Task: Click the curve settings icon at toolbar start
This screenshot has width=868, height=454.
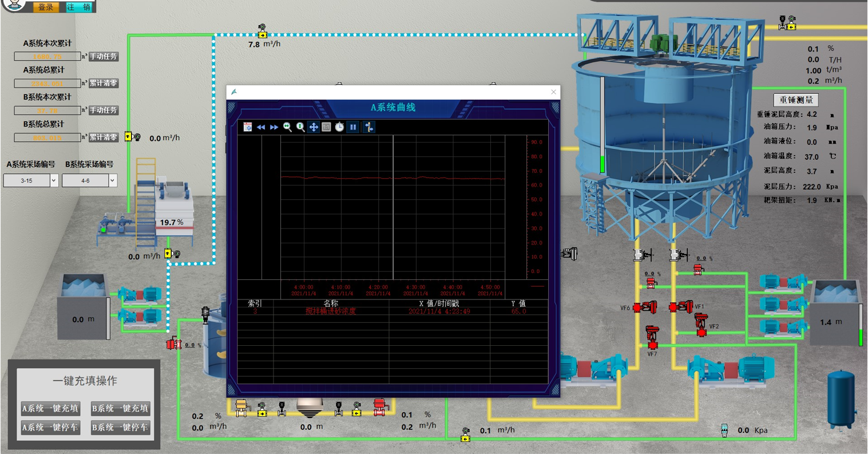Action: [248, 127]
